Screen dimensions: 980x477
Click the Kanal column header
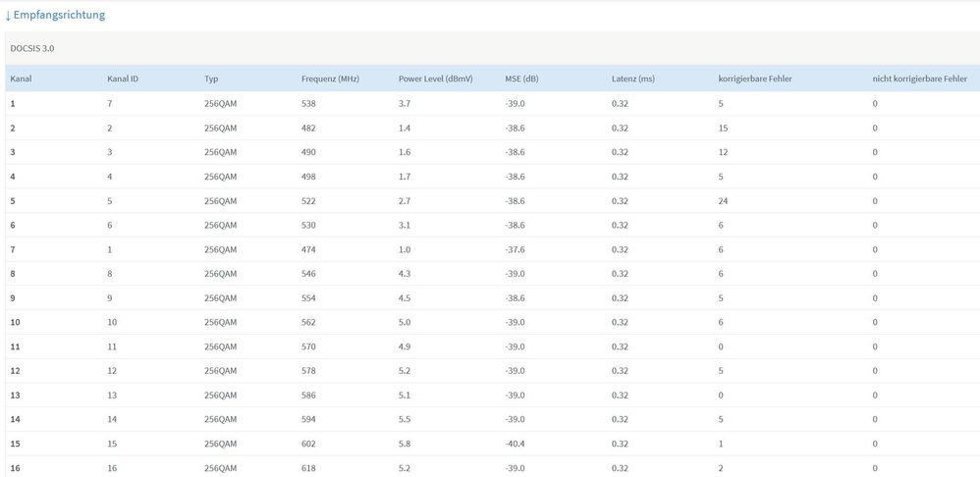tap(22, 79)
